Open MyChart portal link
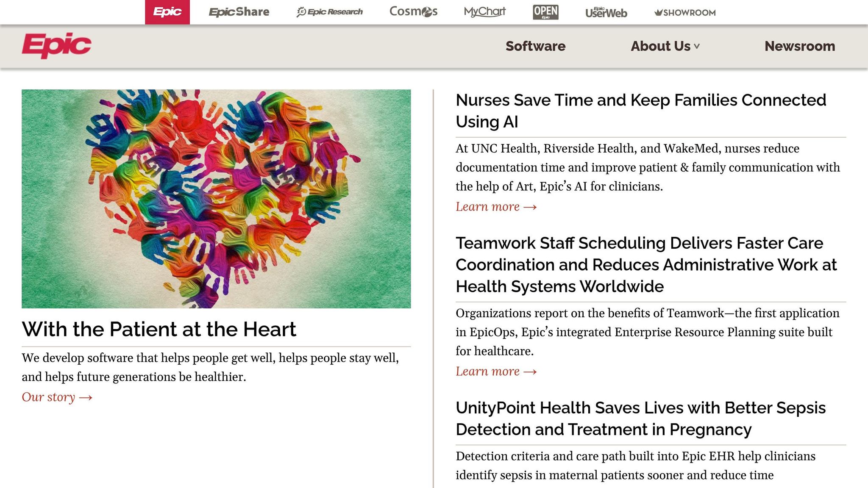Viewport: 868px width, 488px height. tap(485, 12)
